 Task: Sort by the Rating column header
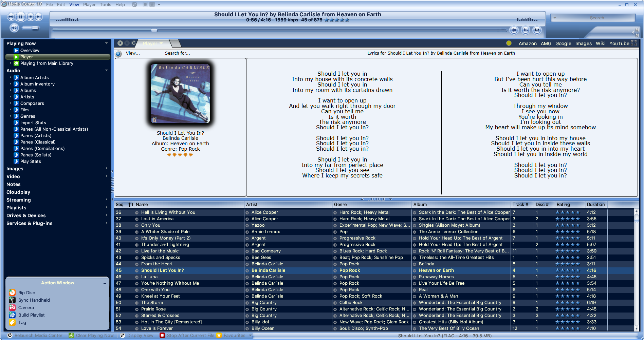point(570,204)
